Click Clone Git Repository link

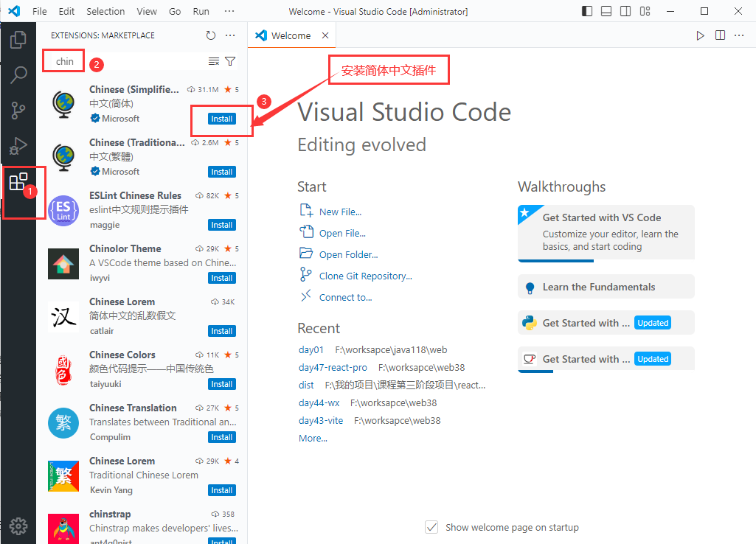[366, 276]
